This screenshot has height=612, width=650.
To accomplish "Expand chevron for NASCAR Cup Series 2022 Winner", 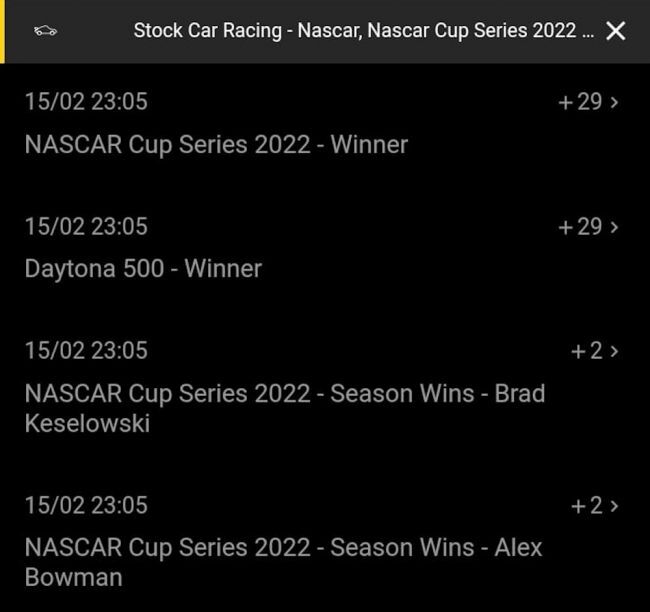I will [614, 102].
